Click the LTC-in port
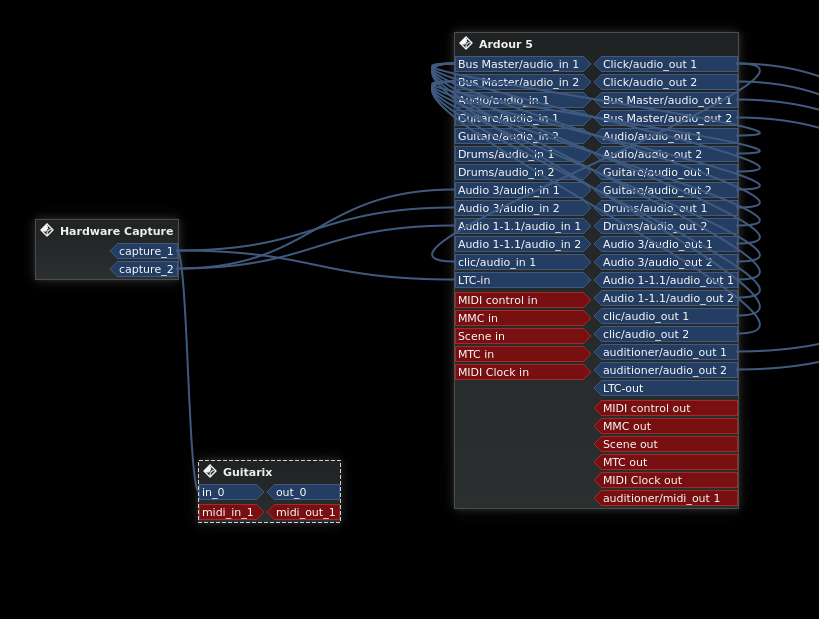 tap(523, 280)
